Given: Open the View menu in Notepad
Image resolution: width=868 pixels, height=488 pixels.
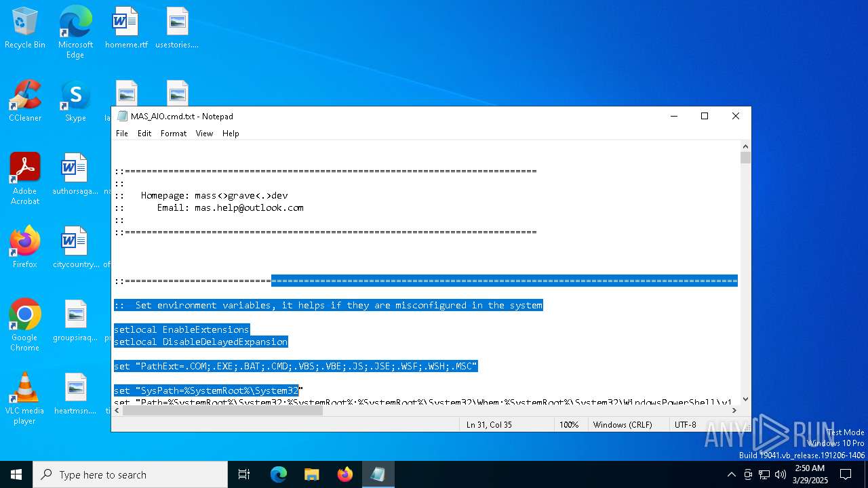Looking at the screenshot, I should pyautogui.click(x=205, y=134).
